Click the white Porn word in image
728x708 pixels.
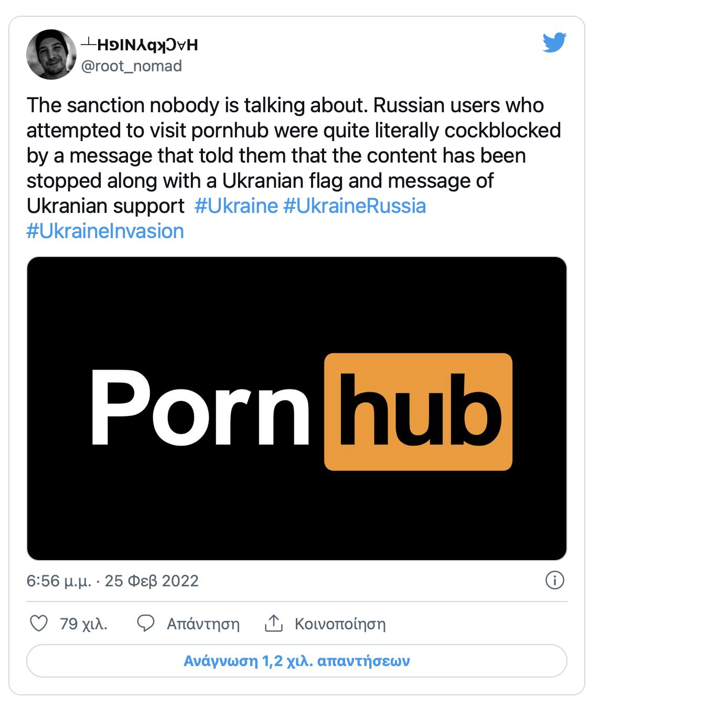200,407
